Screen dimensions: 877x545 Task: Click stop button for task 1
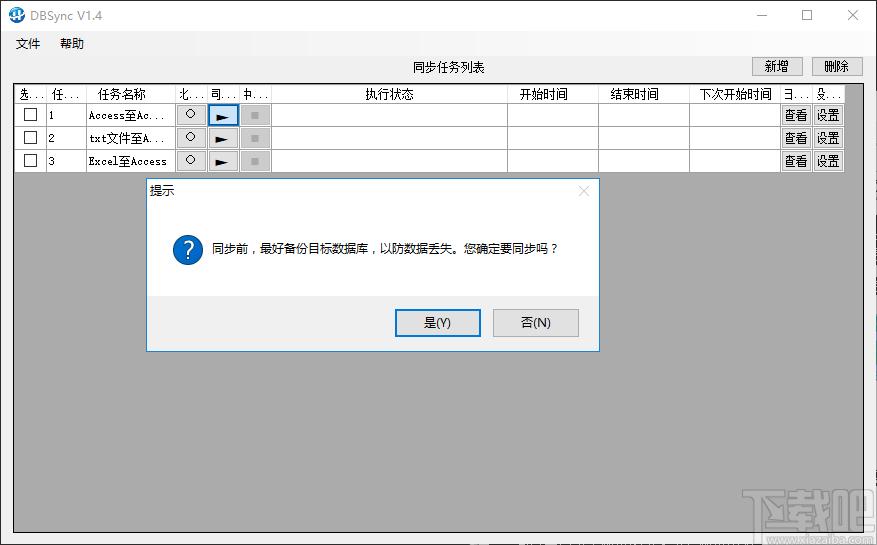[255, 115]
